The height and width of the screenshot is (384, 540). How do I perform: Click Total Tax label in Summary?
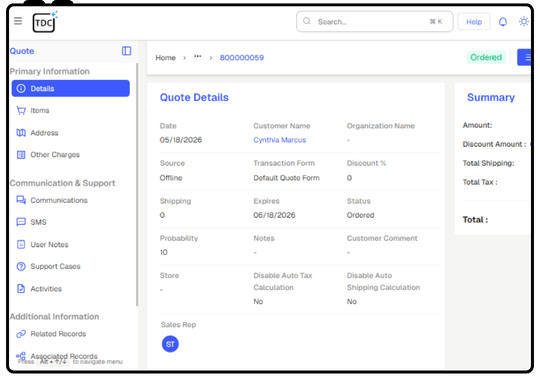pyautogui.click(x=480, y=182)
